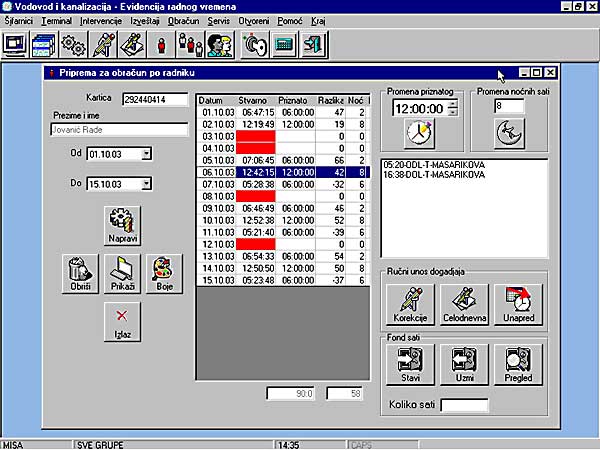The width and height of the screenshot is (600, 450).
Task: Apply recognized time with the clock icon
Action: click(x=418, y=132)
